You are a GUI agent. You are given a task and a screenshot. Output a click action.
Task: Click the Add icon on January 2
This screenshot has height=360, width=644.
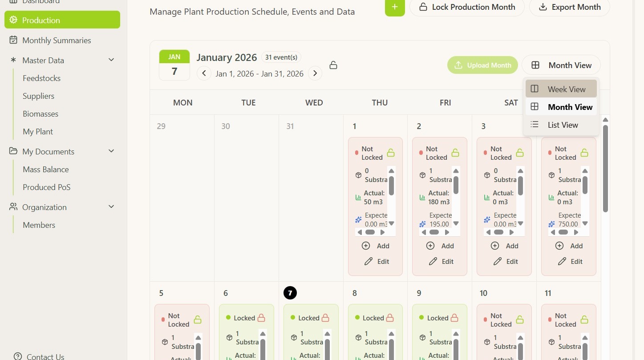click(430, 246)
